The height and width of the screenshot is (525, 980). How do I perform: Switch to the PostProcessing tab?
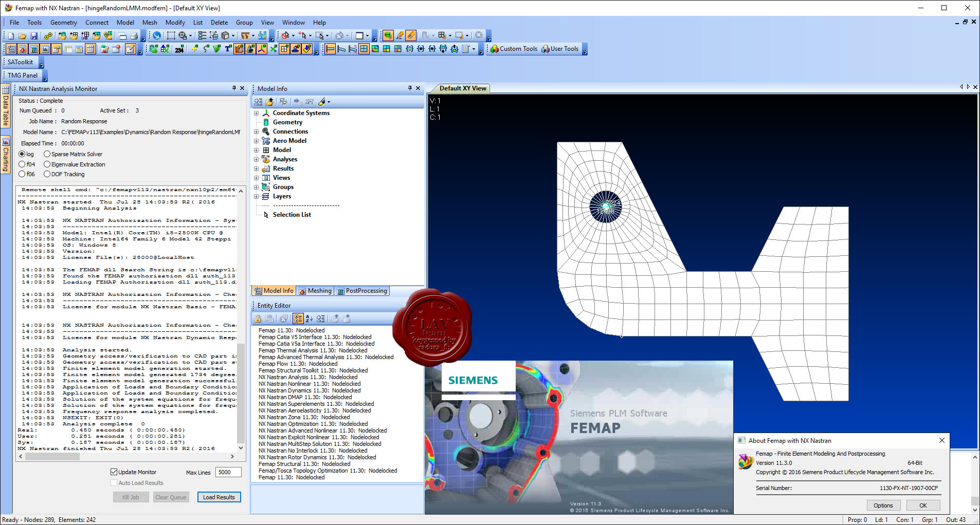tap(362, 291)
